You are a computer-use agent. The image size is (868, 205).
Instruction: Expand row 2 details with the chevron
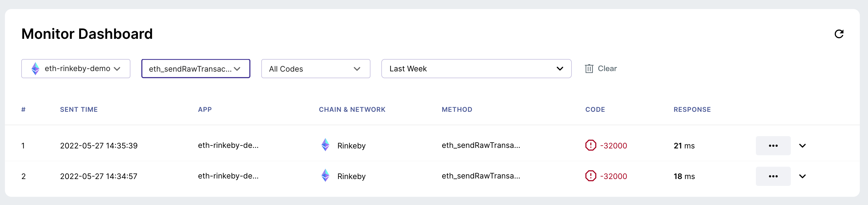pyautogui.click(x=802, y=176)
